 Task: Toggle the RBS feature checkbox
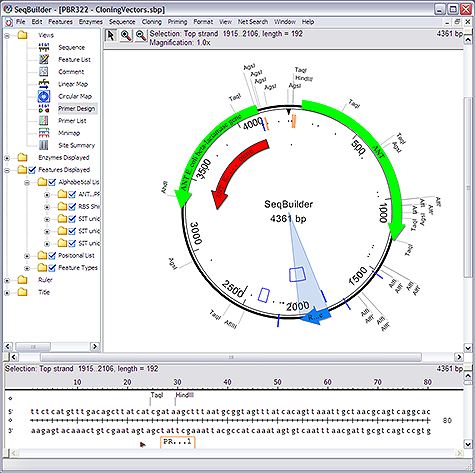[72, 207]
